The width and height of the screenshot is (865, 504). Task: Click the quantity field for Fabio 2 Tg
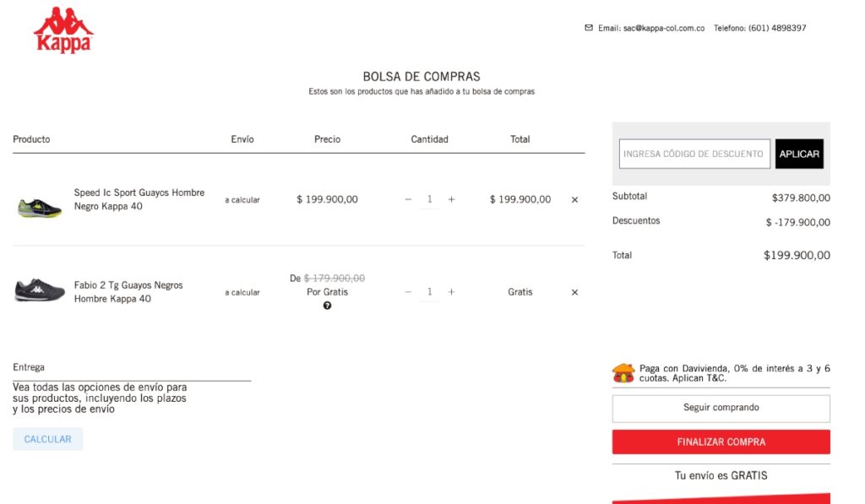click(430, 292)
